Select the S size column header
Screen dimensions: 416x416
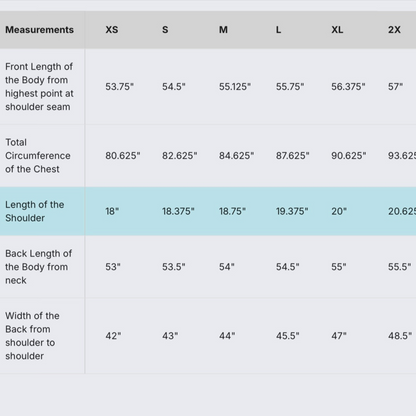click(165, 30)
